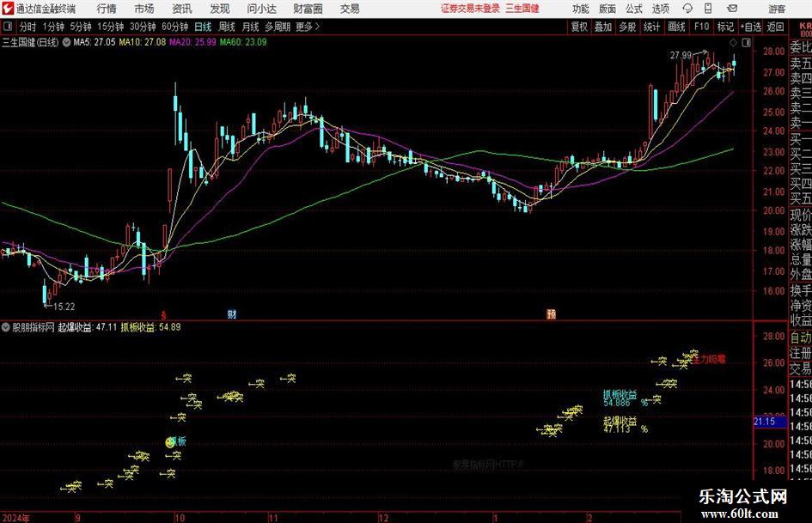Switch to 15分钟 period tab

[111, 27]
